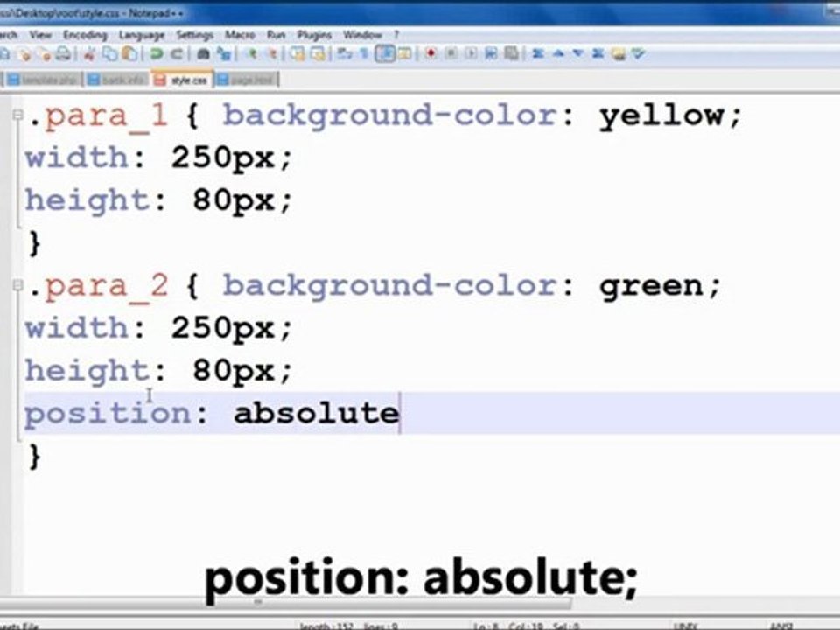Image resolution: width=840 pixels, height=630 pixels.
Task: Click the word yellow in code
Action: 662,115
